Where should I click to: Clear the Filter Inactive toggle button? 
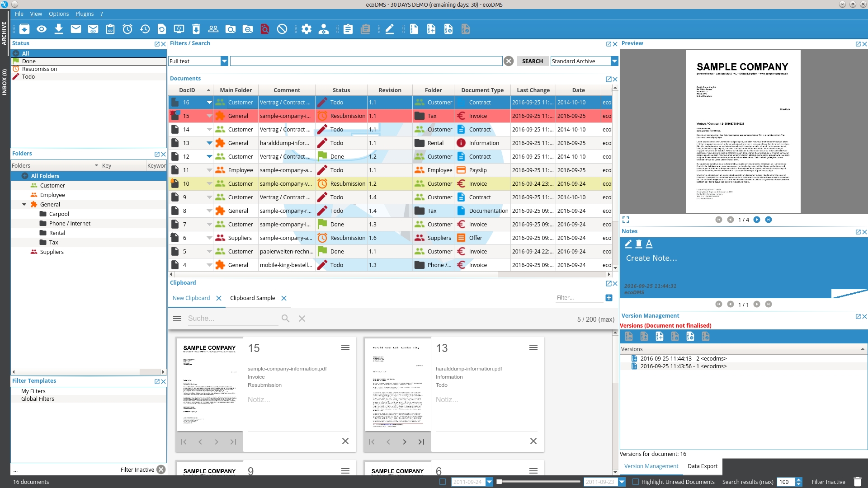click(161, 469)
